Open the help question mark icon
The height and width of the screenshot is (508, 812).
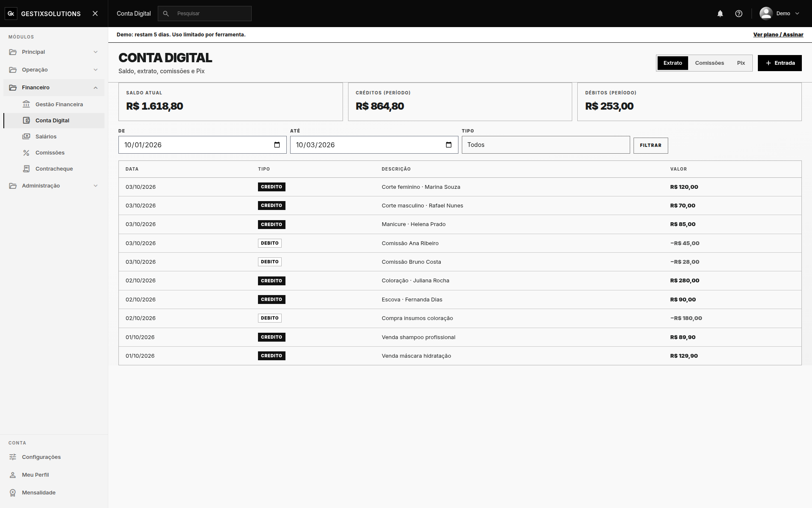click(x=739, y=14)
